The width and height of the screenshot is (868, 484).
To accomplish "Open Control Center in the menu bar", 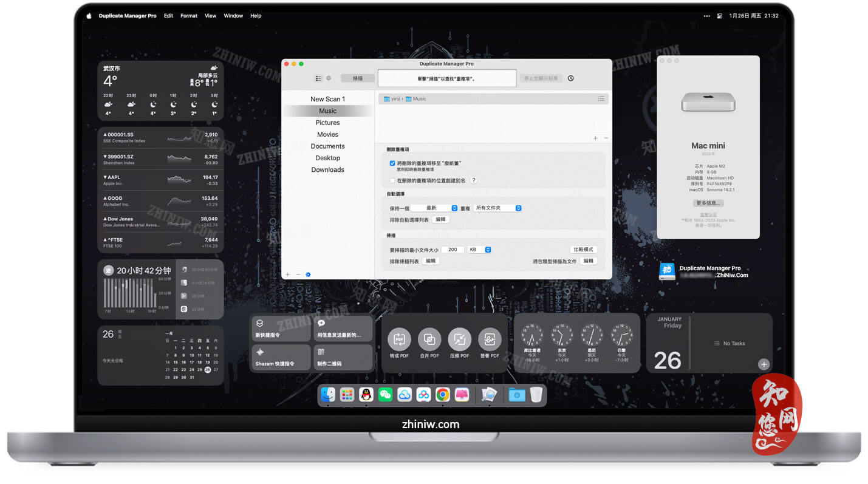I will [719, 16].
